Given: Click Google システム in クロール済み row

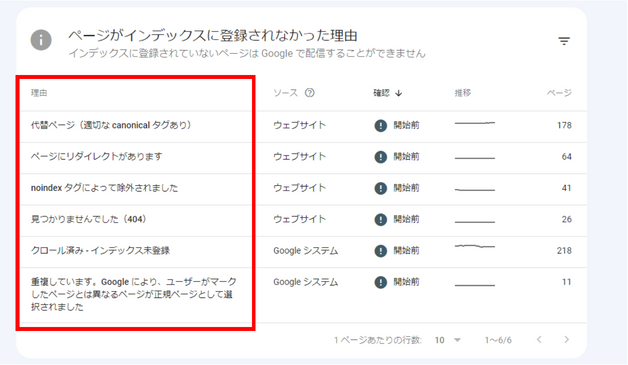Looking at the screenshot, I should (306, 251).
